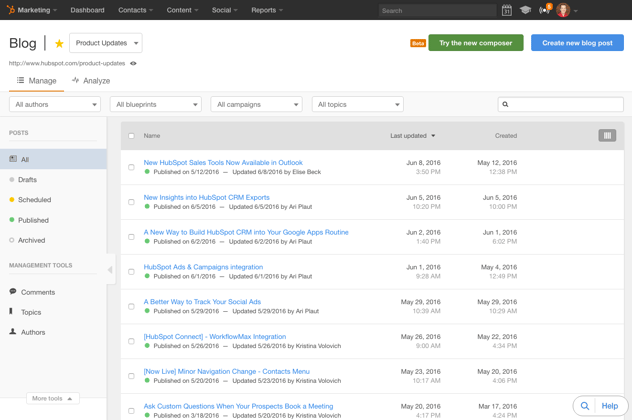
Task: Open the Contacts menu in navigation
Action: (135, 10)
